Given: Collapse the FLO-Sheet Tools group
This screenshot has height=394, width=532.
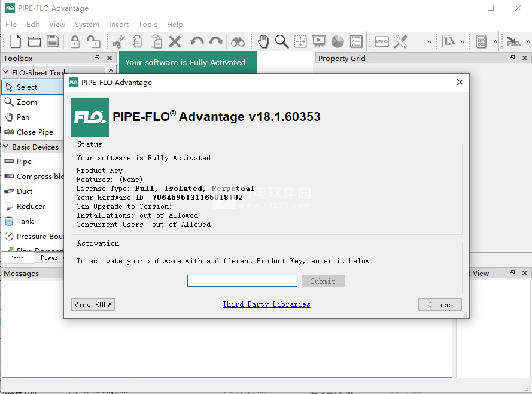Looking at the screenshot, I should click(x=6, y=72).
